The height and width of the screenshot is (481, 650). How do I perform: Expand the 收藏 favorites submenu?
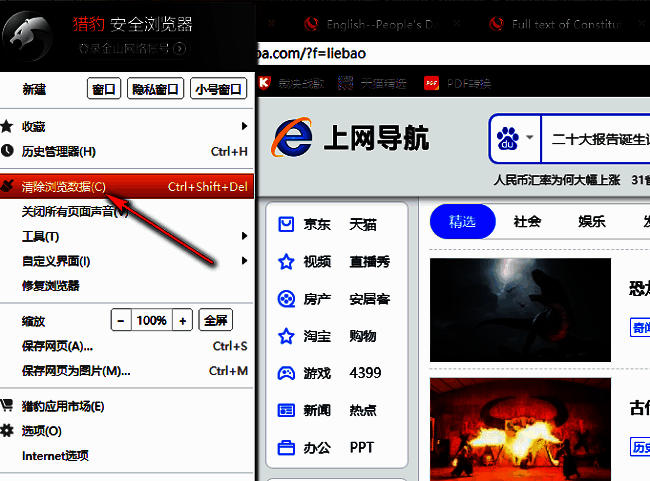coord(244,127)
